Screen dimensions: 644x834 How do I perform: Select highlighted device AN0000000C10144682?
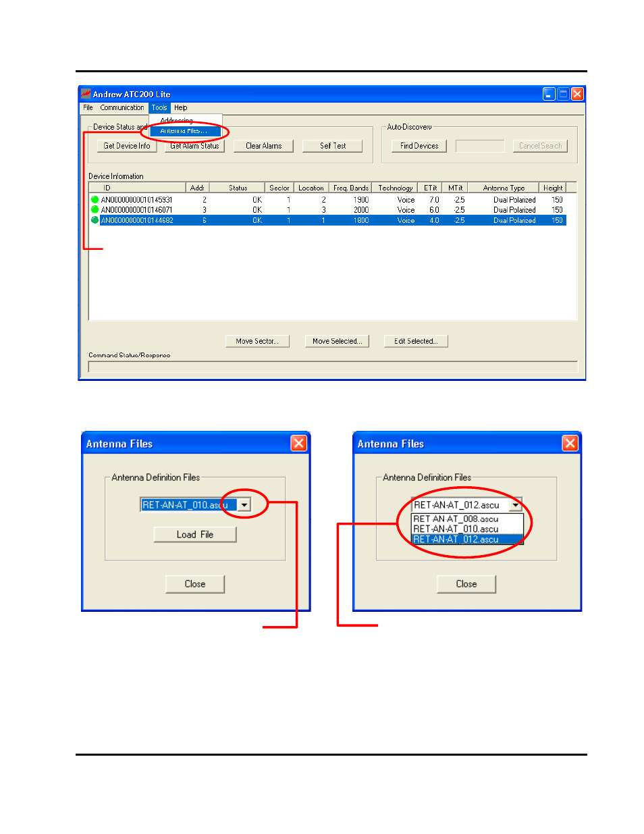328,220
